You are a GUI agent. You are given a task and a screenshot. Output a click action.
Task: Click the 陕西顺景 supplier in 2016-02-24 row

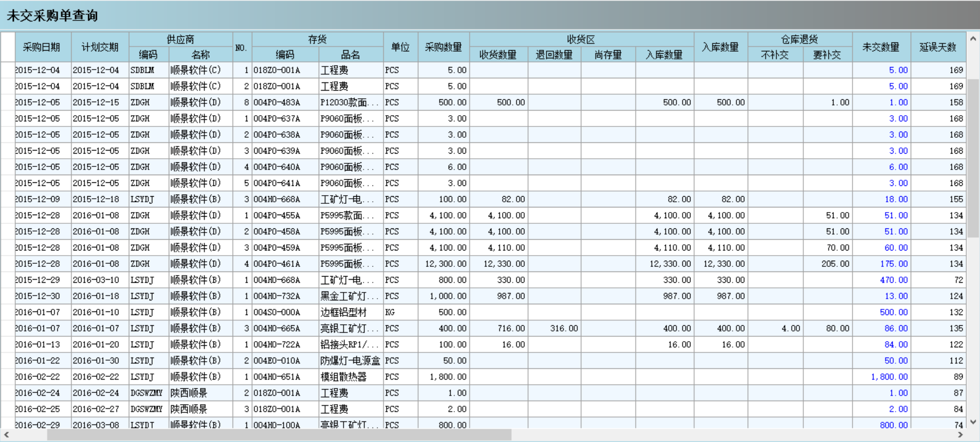[200, 393]
